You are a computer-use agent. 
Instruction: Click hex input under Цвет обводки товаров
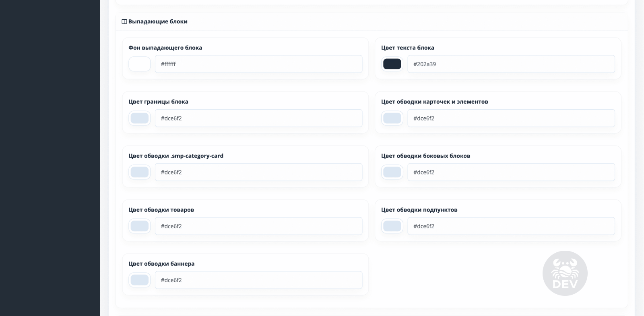click(x=258, y=226)
